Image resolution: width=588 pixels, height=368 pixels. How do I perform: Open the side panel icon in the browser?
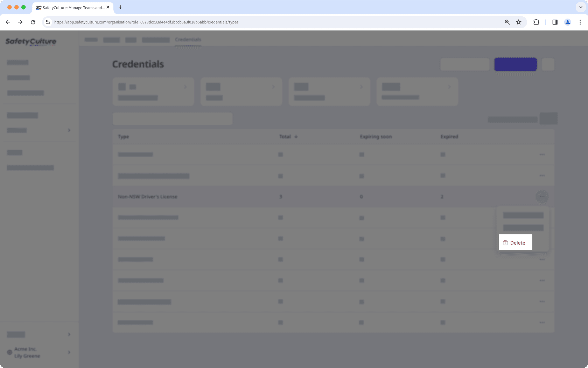(554, 22)
